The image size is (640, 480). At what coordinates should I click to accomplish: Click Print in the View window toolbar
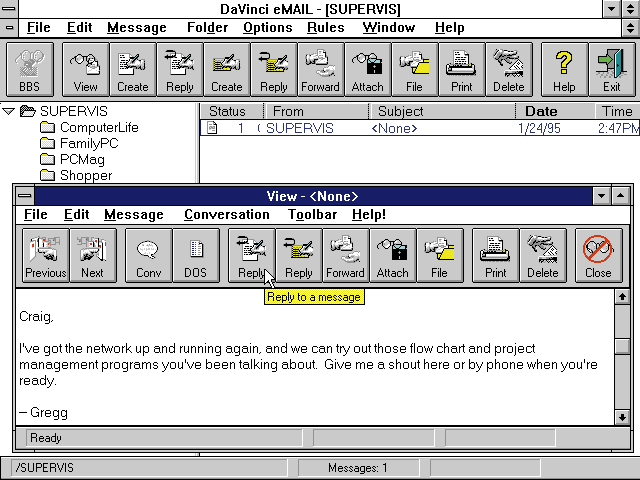[x=496, y=256]
